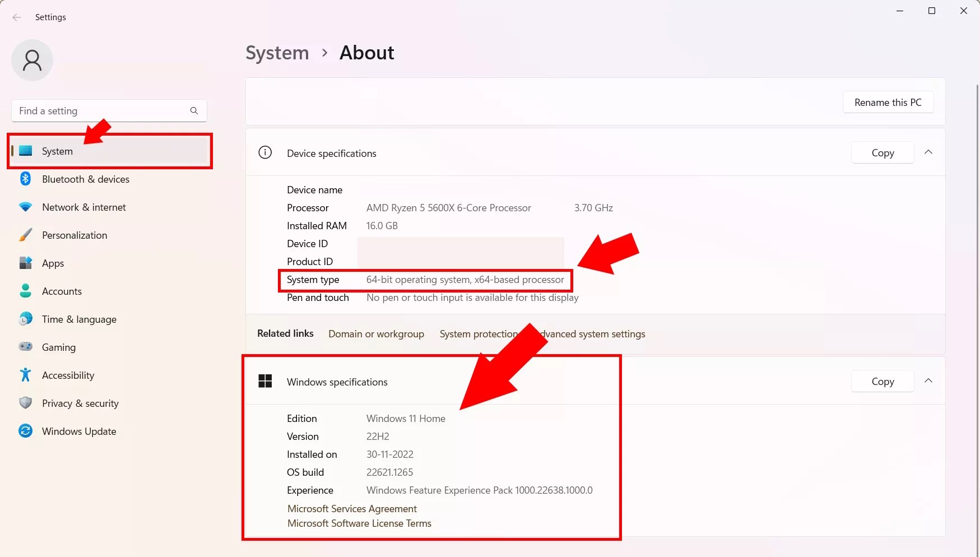Open Time & language settings
The image size is (980, 557).
coord(110,319)
